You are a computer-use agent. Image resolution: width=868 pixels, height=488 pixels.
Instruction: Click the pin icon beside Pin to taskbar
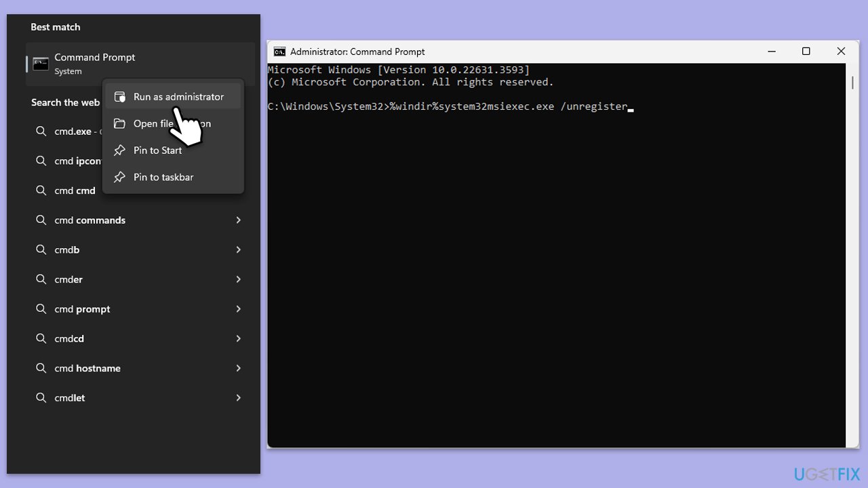pyautogui.click(x=119, y=177)
